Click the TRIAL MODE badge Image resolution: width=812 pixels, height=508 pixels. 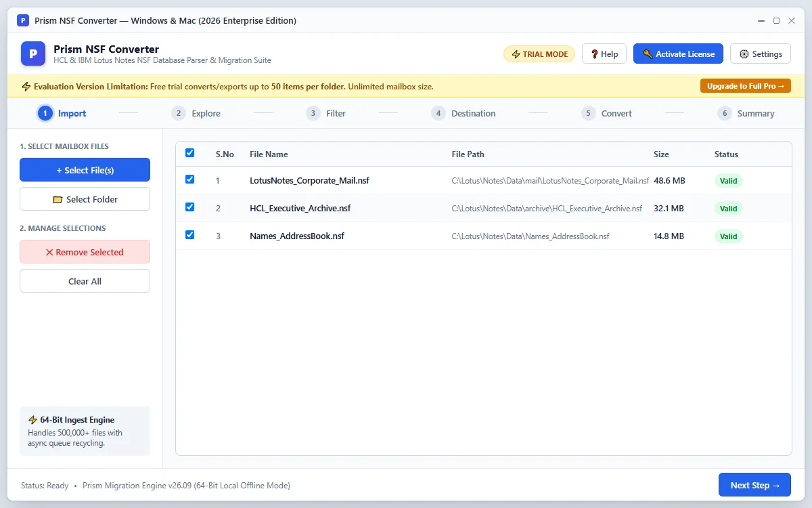coord(539,54)
